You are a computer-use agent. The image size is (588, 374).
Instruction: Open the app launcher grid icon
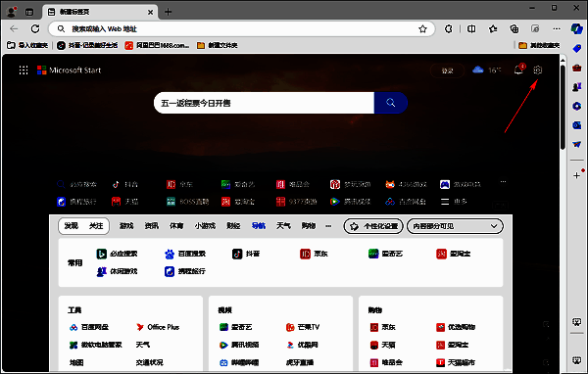pos(24,70)
